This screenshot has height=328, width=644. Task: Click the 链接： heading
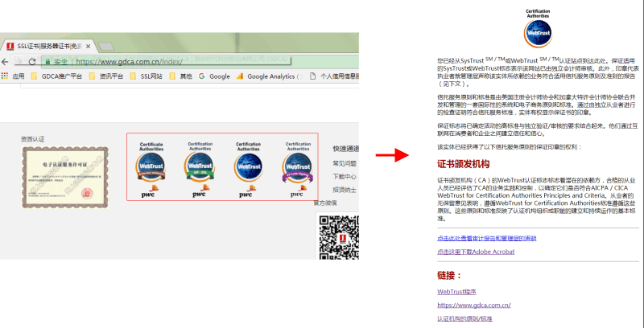450,276
